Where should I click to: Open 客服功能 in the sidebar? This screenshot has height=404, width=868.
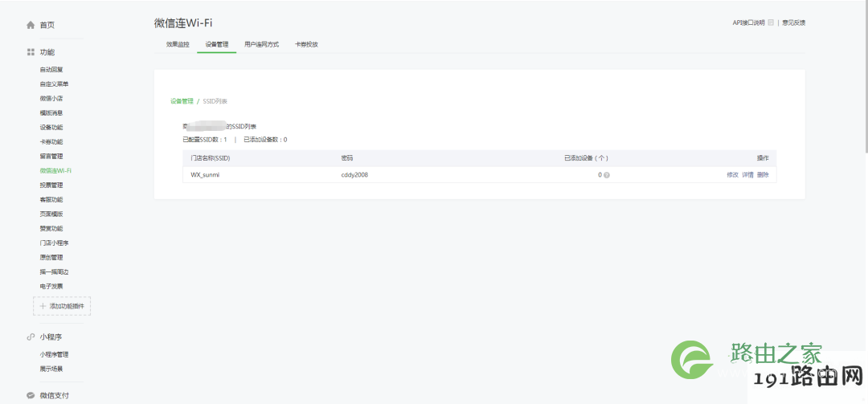coord(51,199)
